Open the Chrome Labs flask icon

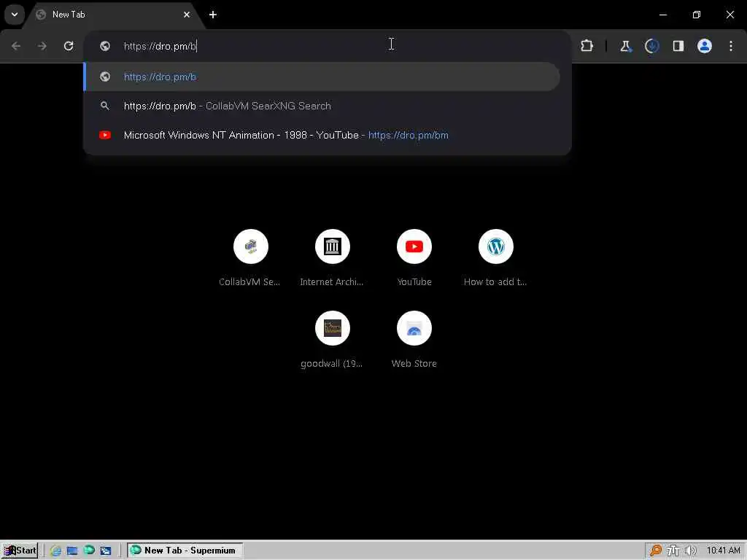pyautogui.click(x=625, y=46)
